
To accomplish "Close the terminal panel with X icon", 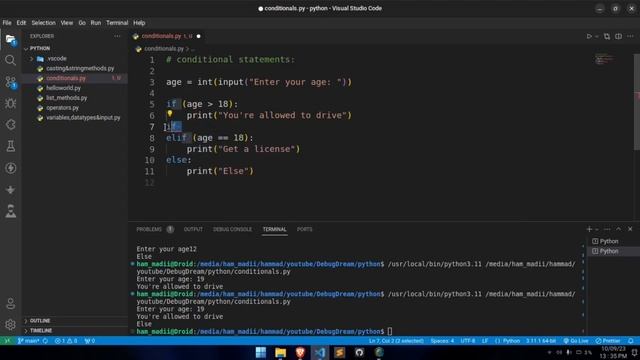I will click(x=630, y=229).
